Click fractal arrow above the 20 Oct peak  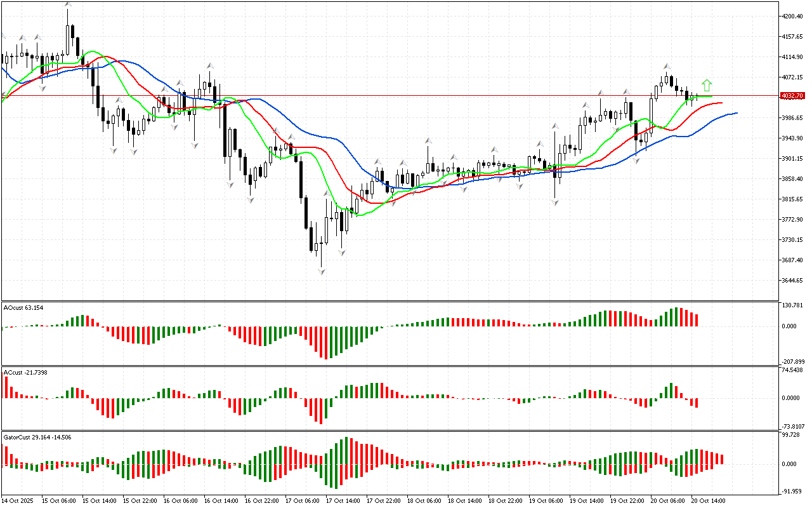(667, 66)
